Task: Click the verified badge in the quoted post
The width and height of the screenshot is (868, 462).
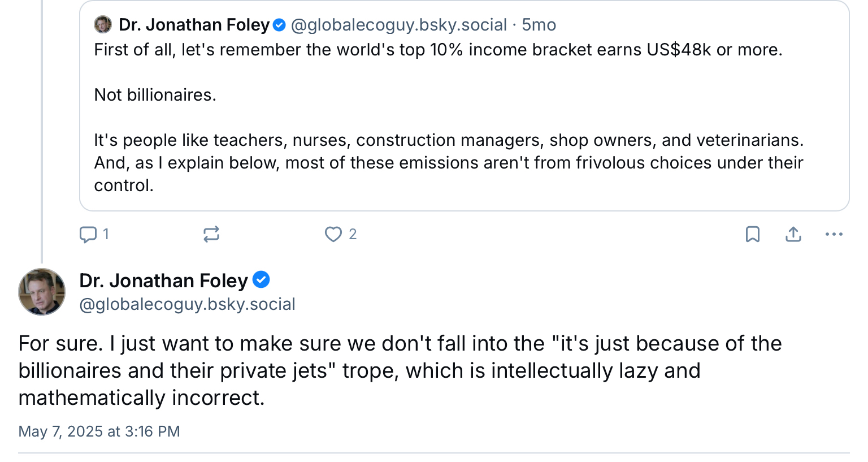Action: 279,25
